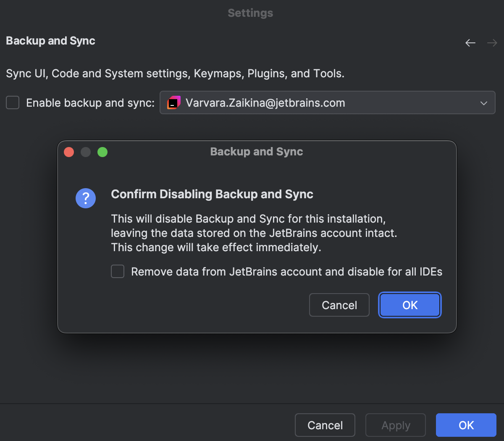The height and width of the screenshot is (441, 504).
Task: Click the 'This change will take effect immediately' text
Action: 216,247
